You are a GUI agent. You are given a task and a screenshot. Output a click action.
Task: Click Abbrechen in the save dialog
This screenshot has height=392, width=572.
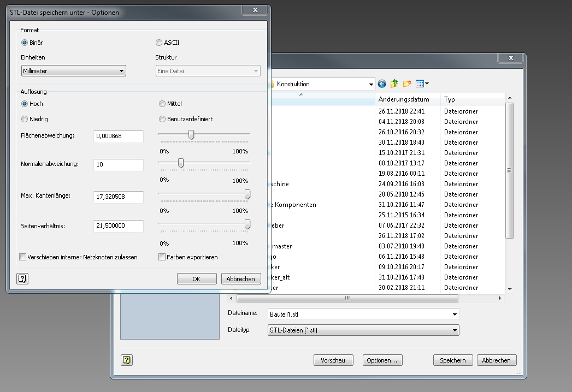[496, 360]
